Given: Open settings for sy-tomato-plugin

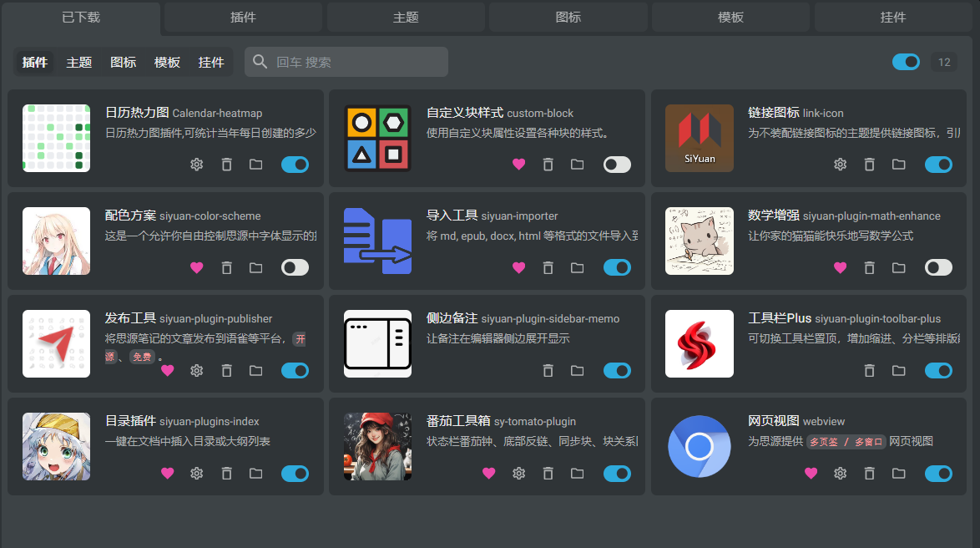Looking at the screenshot, I should pyautogui.click(x=518, y=474).
